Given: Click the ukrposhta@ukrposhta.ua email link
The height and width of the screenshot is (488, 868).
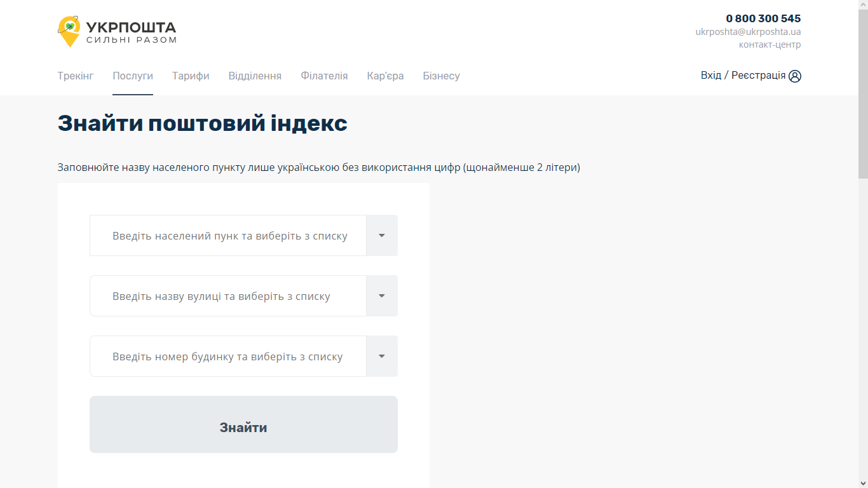Looking at the screenshot, I should pyautogui.click(x=748, y=32).
